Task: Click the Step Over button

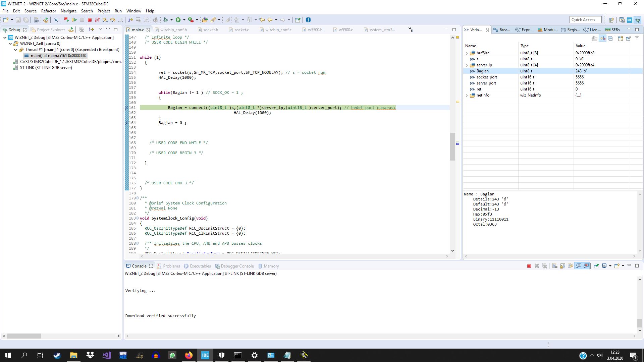Action: pos(113,20)
